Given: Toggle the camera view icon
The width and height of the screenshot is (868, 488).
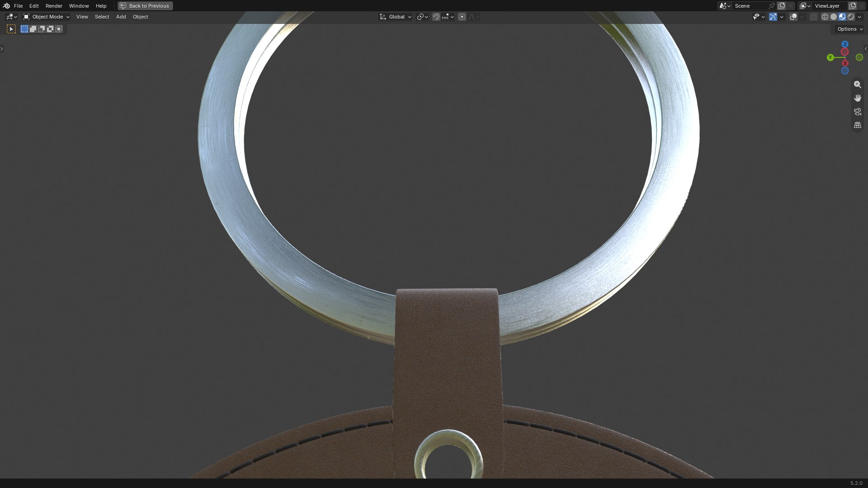Looking at the screenshot, I should point(857,112).
